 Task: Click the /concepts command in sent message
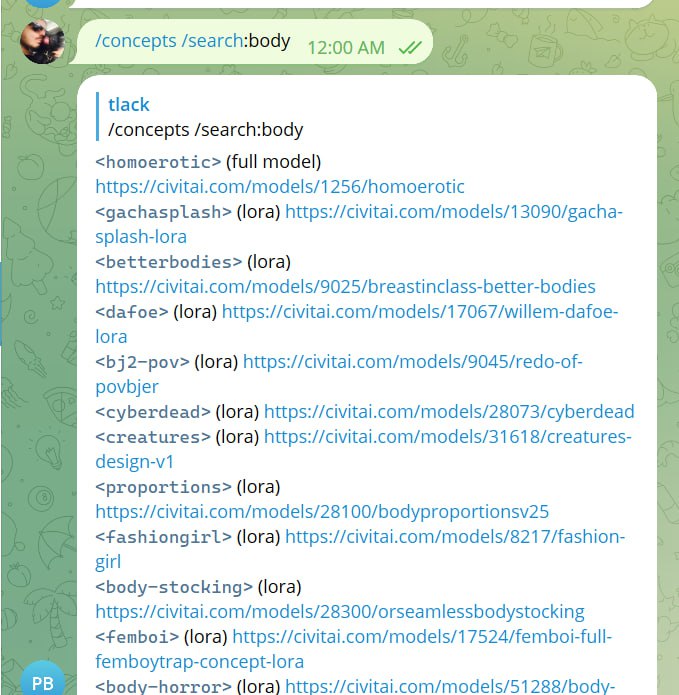(136, 41)
